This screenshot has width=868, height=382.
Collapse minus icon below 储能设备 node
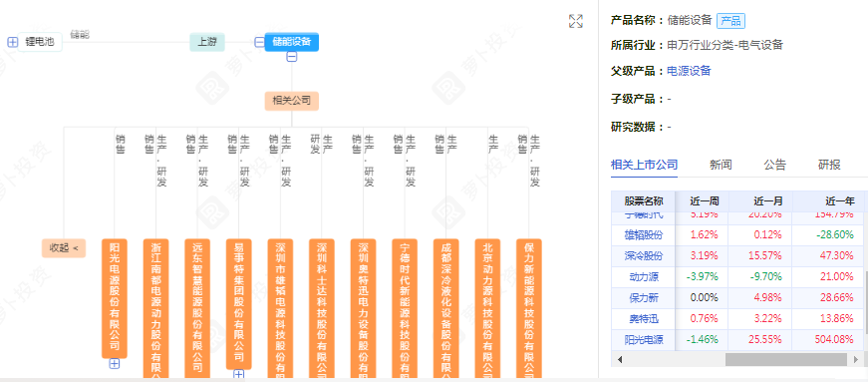[292, 57]
